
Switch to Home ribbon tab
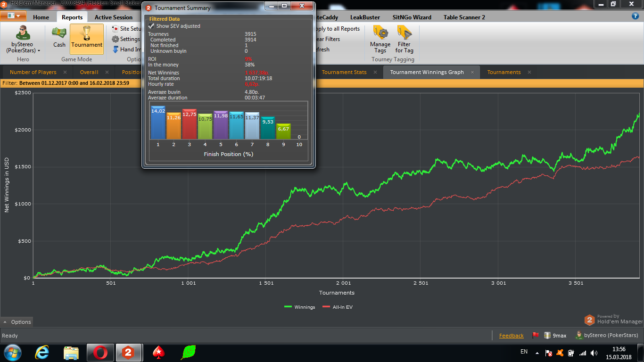point(41,17)
